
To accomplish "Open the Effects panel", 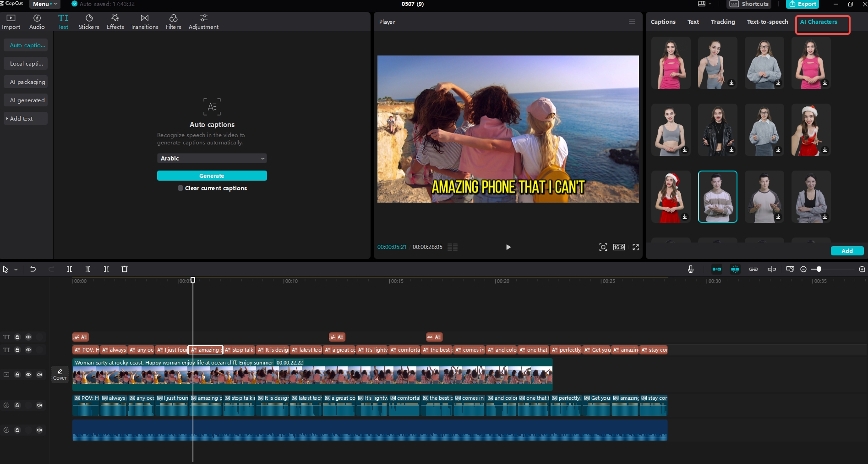I will point(115,22).
